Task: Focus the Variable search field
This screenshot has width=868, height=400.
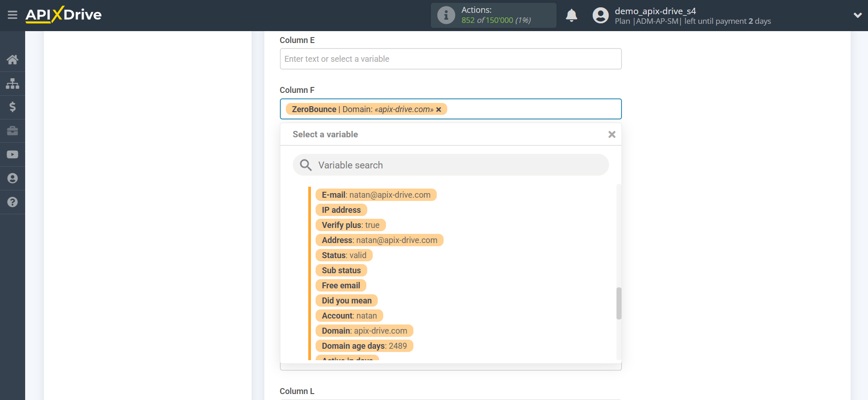Action: (x=450, y=165)
